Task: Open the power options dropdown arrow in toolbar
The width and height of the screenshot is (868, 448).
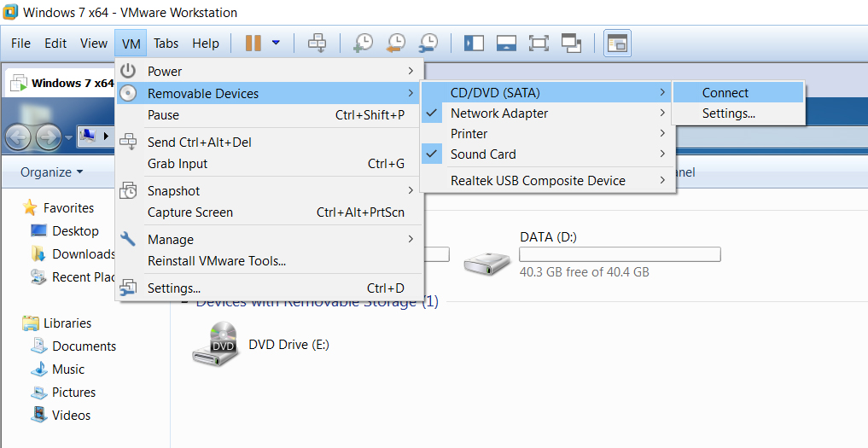Action: coord(276,43)
